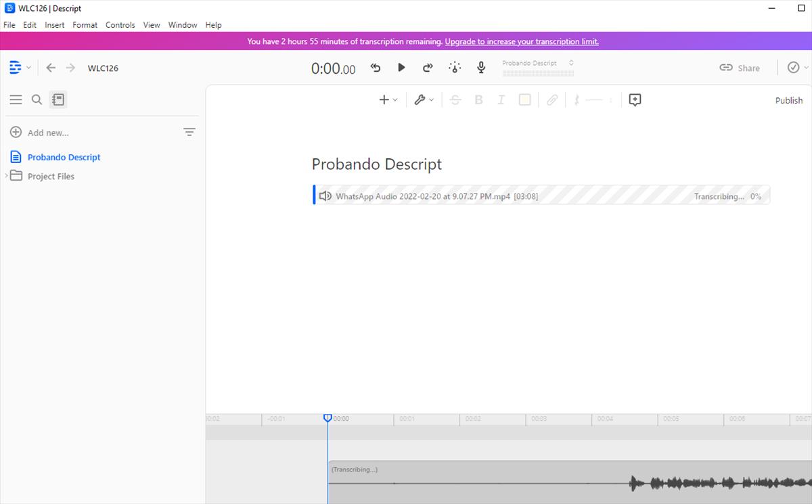Image resolution: width=812 pixels, height=504 pixels.
Task: Open the wrench tools dropdown
Action: tap(424, 100)
